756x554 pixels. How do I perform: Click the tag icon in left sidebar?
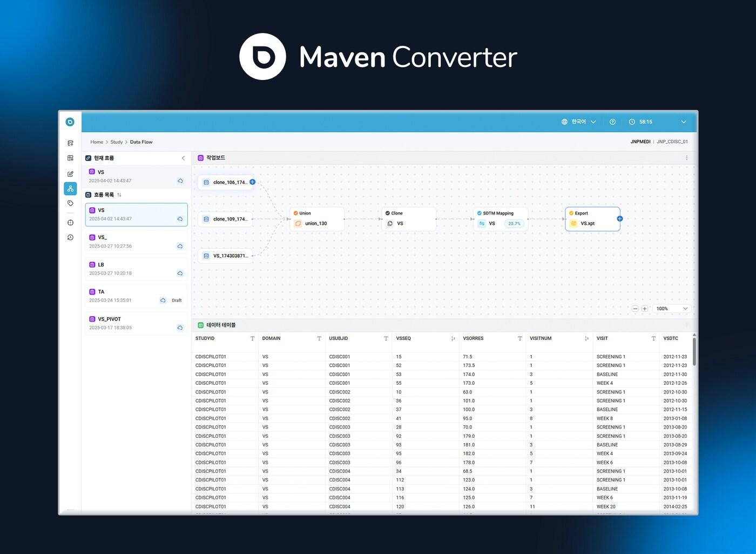click(x=70, y=203)
